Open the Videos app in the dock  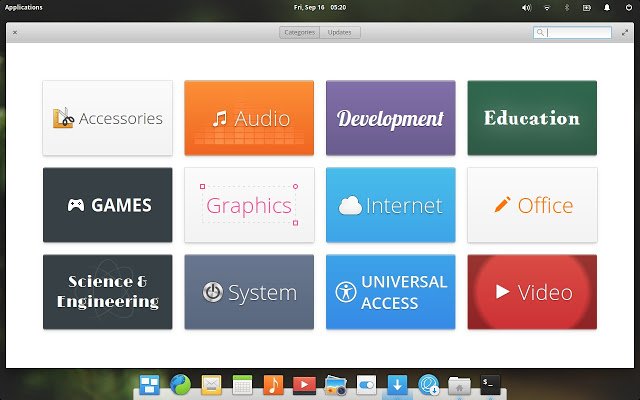coord(304,384)
